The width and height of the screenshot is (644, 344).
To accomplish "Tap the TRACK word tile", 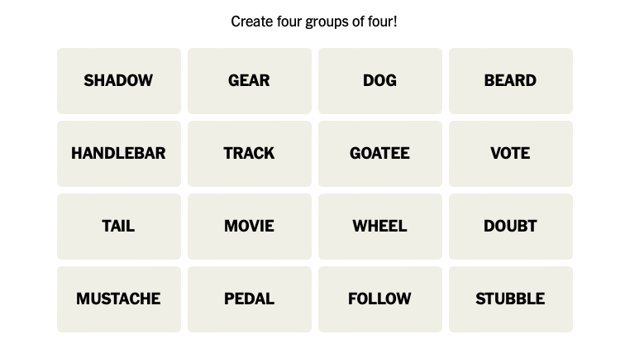I will [250, 154].
